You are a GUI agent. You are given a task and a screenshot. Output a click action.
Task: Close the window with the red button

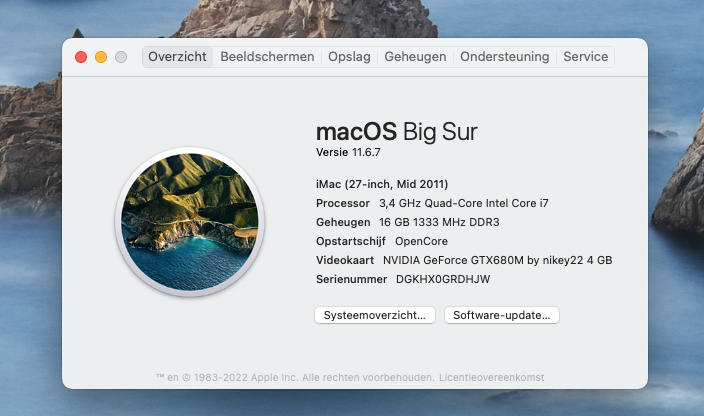click(81, 57)
